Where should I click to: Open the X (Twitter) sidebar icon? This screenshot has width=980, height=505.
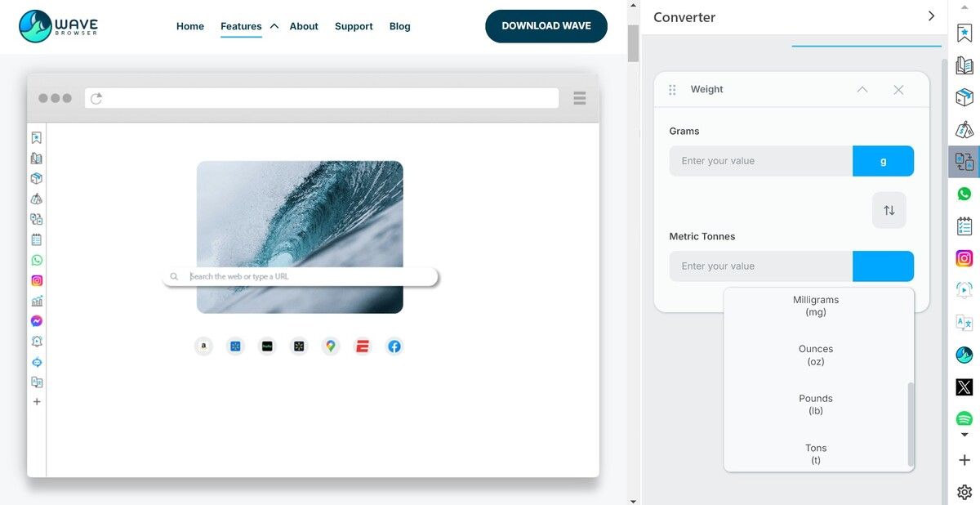coord(964,387)
